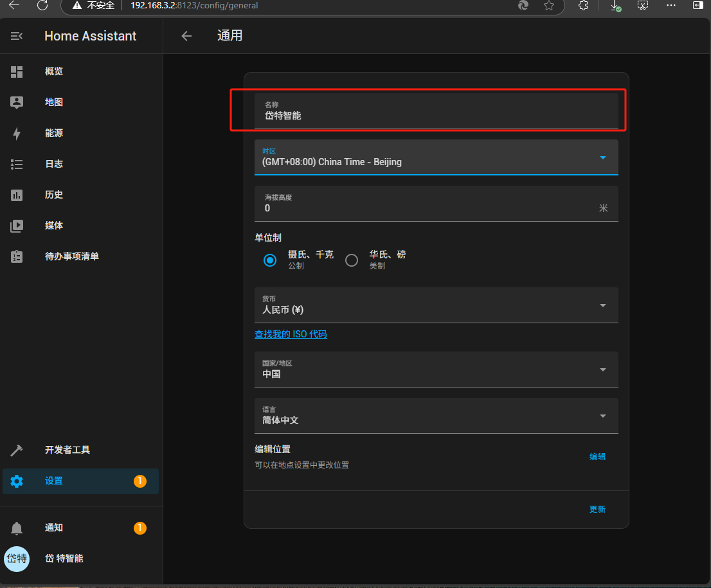This screenshot has height=588, width=711.
Task: Open the 日志 logbook list icon
Action: [x=17, y=164]
